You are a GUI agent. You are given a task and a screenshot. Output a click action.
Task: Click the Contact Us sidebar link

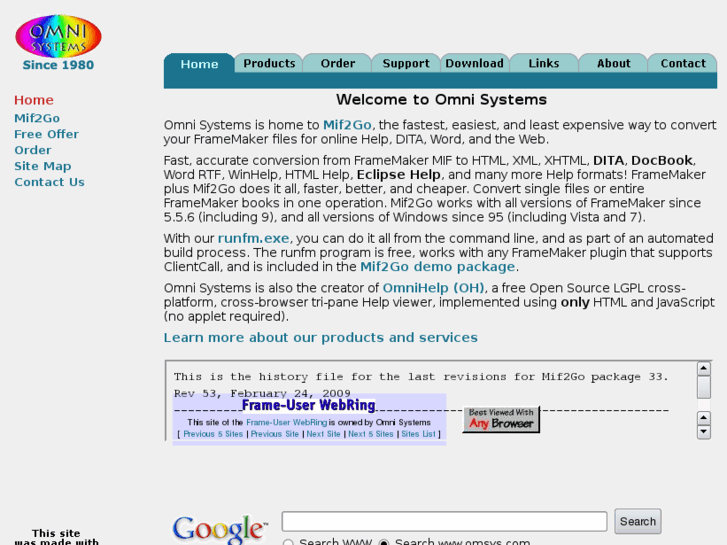click(50, 182)
